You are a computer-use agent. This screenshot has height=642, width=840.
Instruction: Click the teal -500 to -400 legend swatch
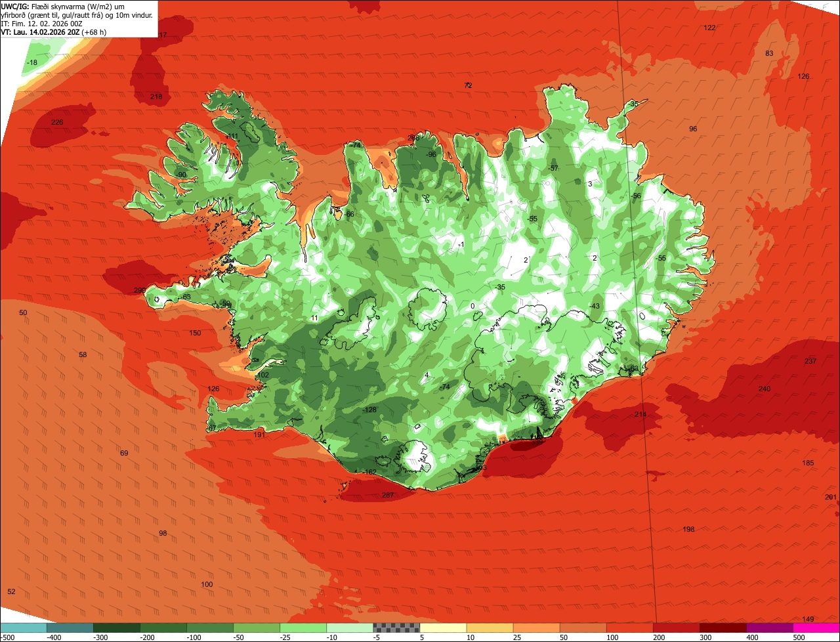tap(23, 628)
